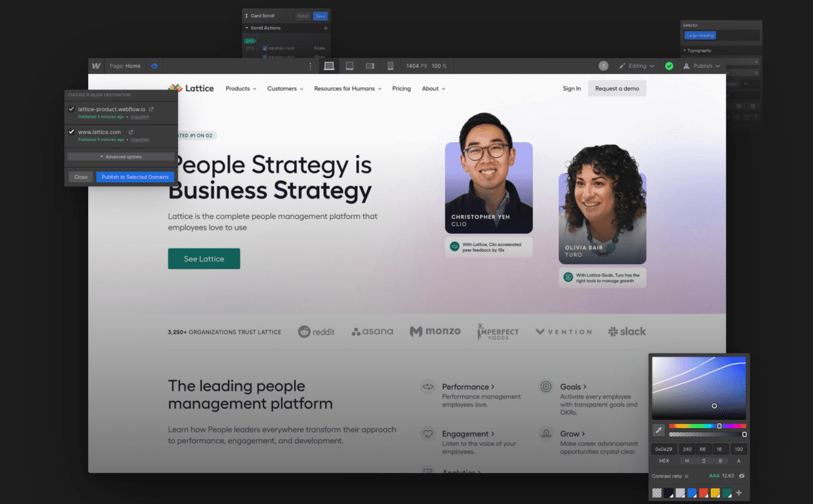Switch color mode to HEX tab
813x504 pixels.
pyautogui.click(x=663, y=461)
